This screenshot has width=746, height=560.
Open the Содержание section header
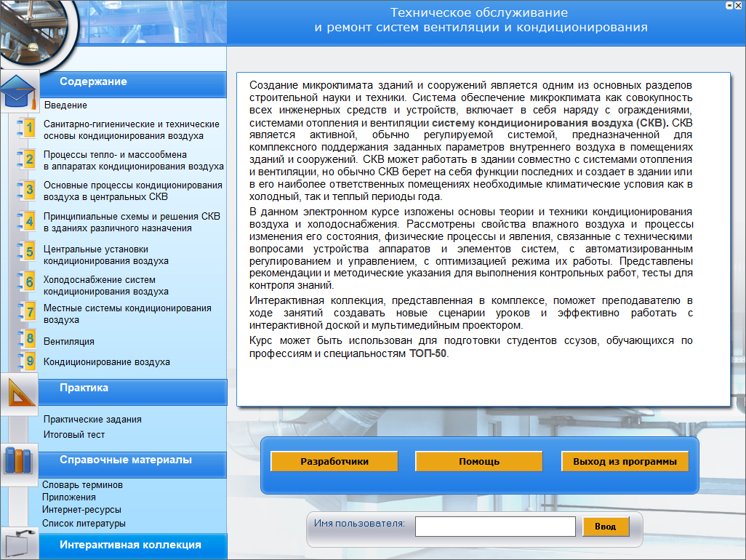point(93,82)
